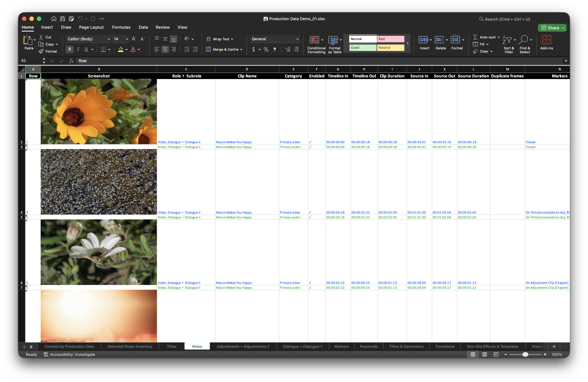
Task: Switch to Page Break Preview in status bar
Action: point(496,354)
